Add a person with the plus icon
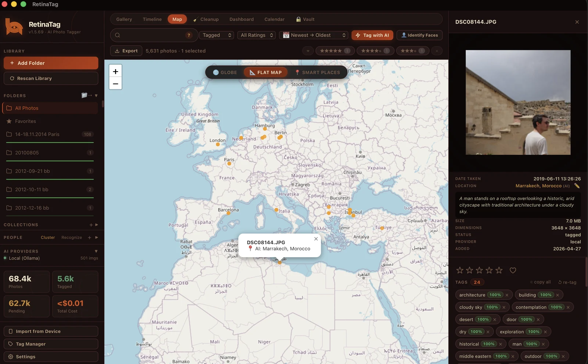The width and height of the screenshot is (588, 364). tap(89, 238)
